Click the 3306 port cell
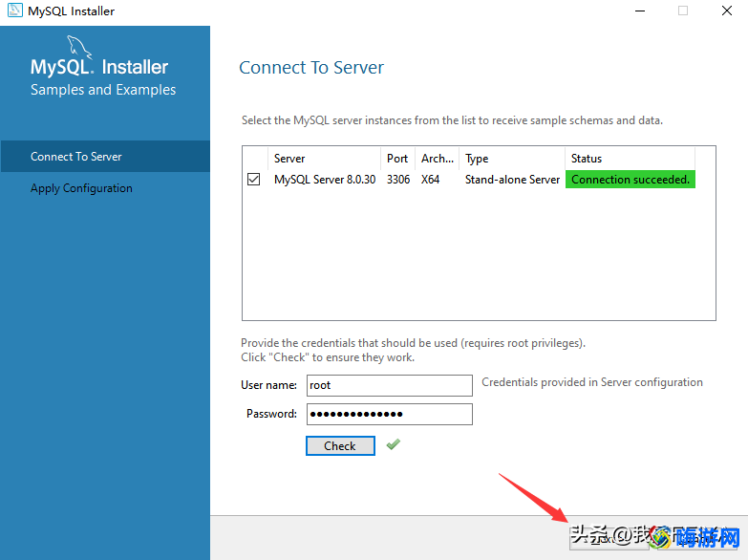Viewport: 748px width, 560px height. (398, 180)
